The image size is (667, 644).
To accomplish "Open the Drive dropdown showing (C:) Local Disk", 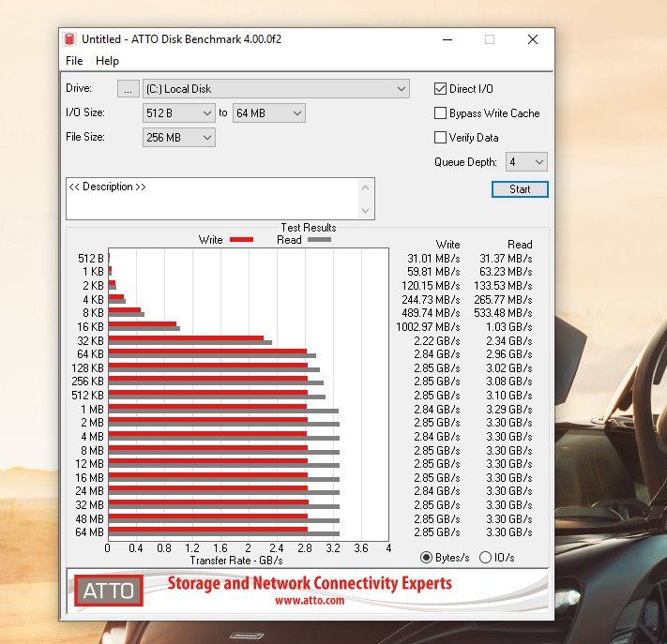I will click(x=276, y=89).
